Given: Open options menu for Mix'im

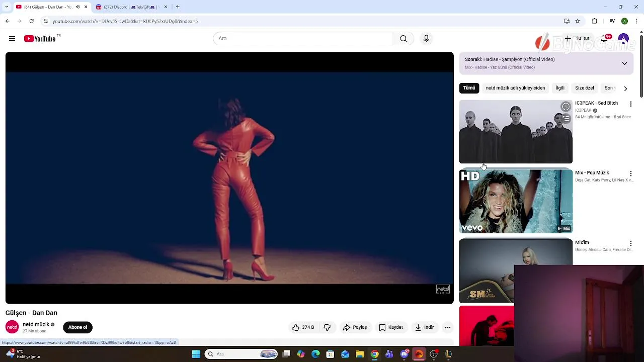Looking at the screenshot, I should [630, 243].
